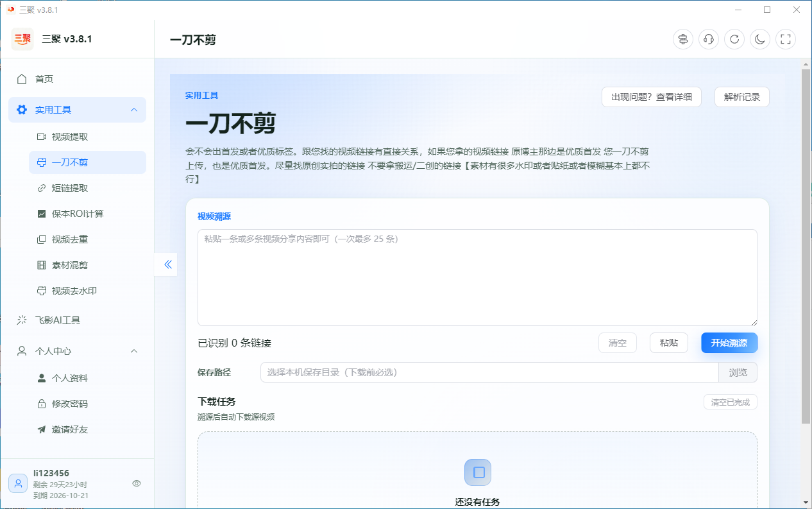Click the 首页 home icon
Image resolution: width=812 pixels, height=509 pixels.
pyautogui.click(x=22, y=79)
